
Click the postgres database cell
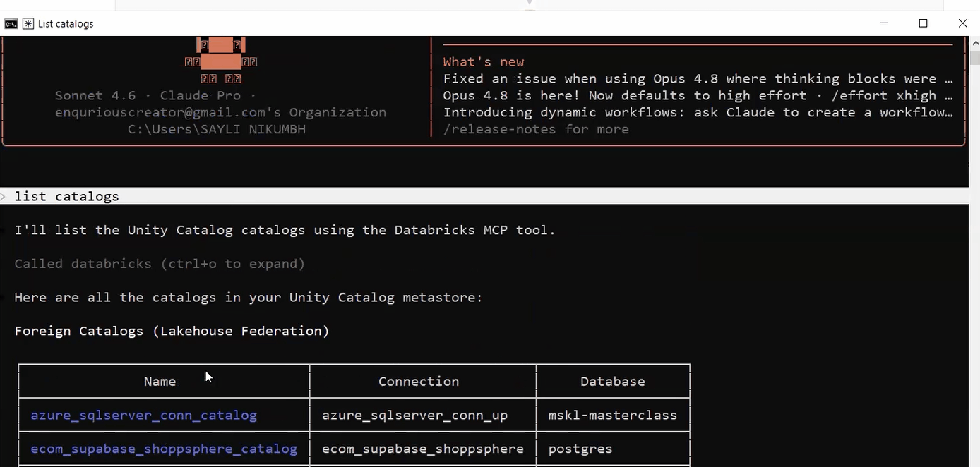[580, 449]
